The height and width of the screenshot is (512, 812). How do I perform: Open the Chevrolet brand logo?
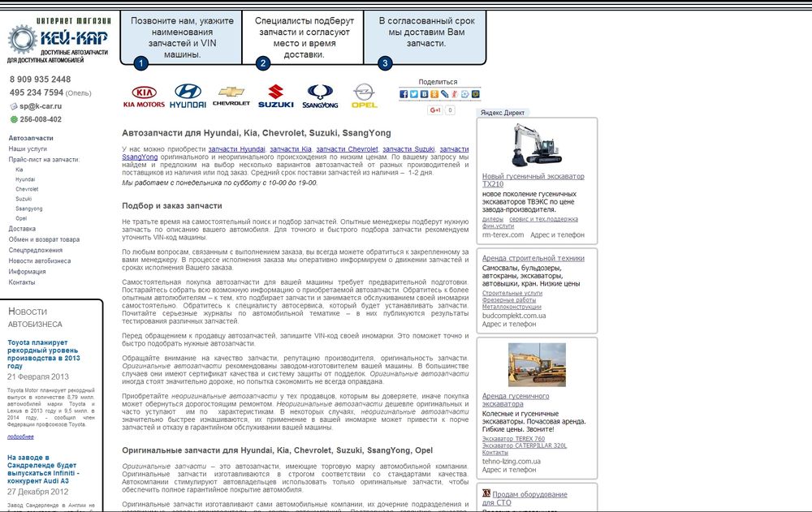pos(231,97)
